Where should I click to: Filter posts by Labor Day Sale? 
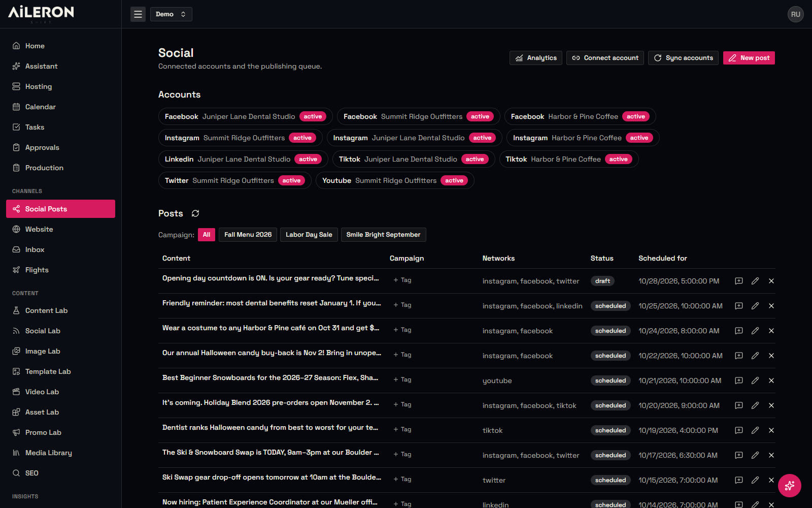pos(309,235)
